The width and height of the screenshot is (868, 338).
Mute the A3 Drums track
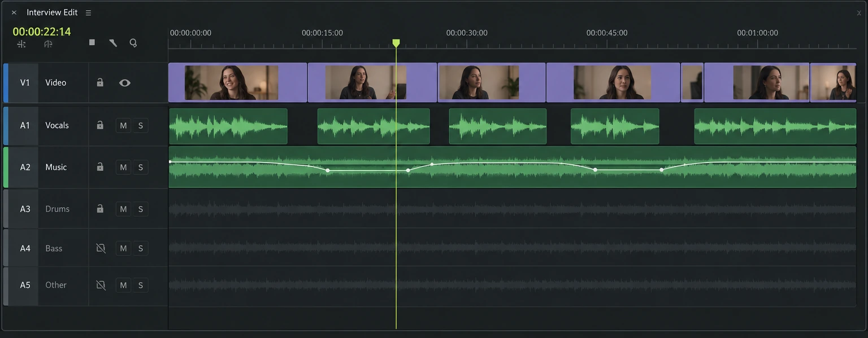[x=123, y=209]
